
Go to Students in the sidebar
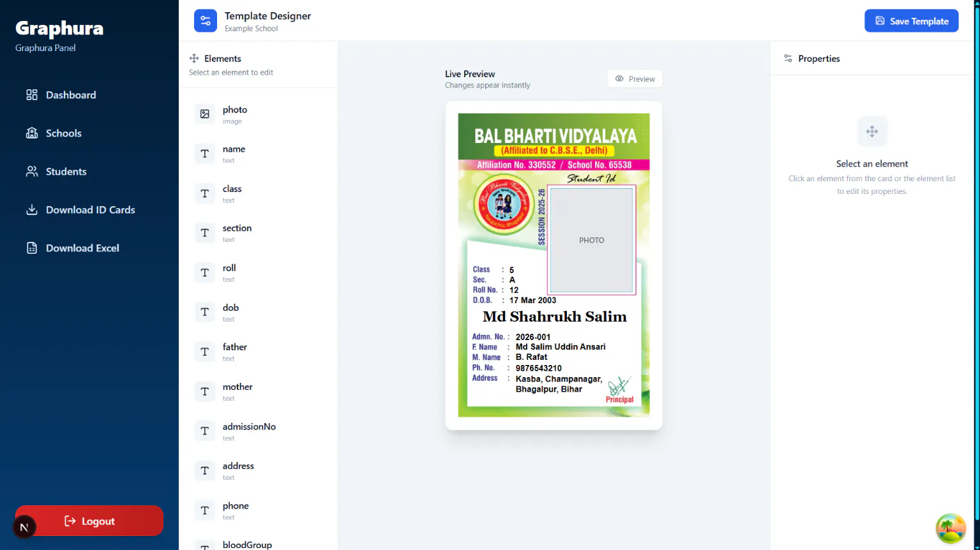coord(89,172)
